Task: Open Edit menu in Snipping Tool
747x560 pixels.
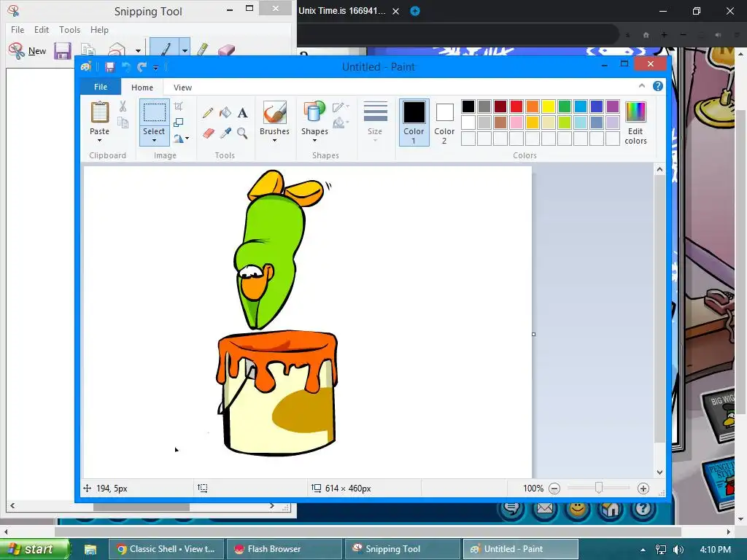Action: point(42,29)
